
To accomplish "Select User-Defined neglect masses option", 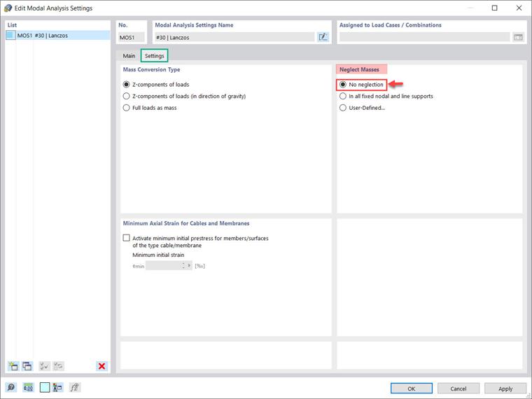I will click(x=343, y=108).
